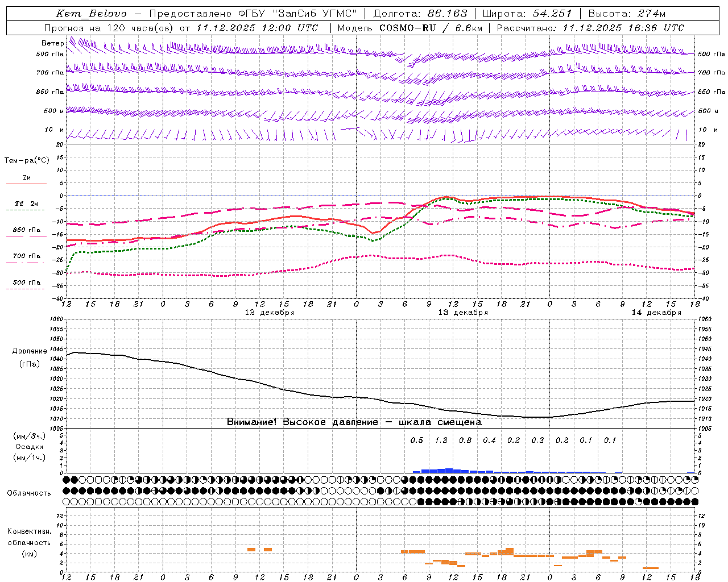The height and width of the screenshot is (582, 728).
Task: Click the tallest blue precipitation bar
Action: (449, 471)
